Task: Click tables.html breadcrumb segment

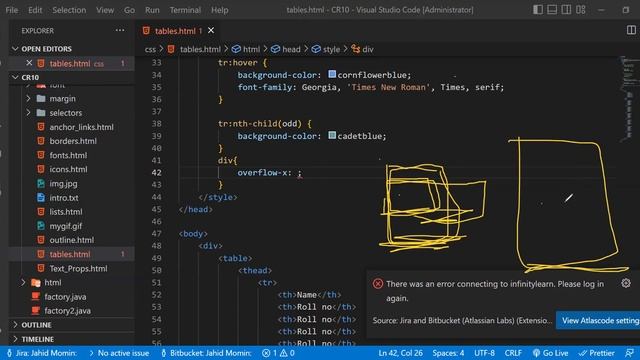Action: tap(200, 49)
